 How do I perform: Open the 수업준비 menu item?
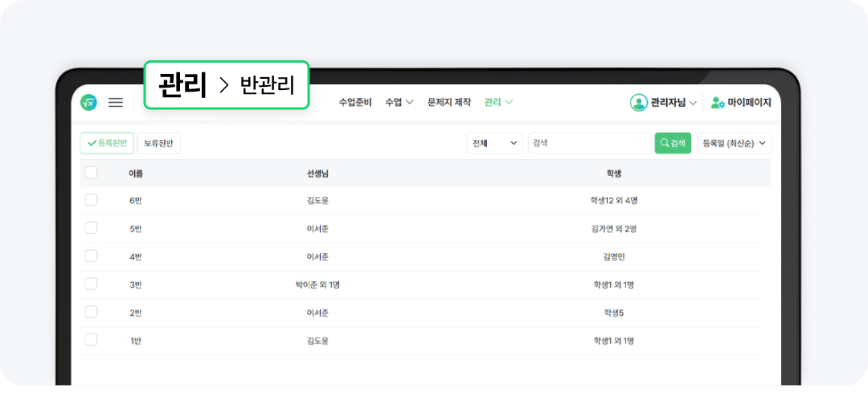pyautogui.click(x=355, y=103)
